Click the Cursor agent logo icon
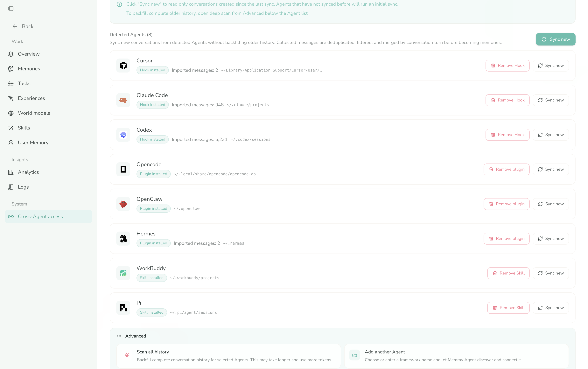The height and width of the screenshot is (369, 588). pyautogui.click(x=123, y=65)
